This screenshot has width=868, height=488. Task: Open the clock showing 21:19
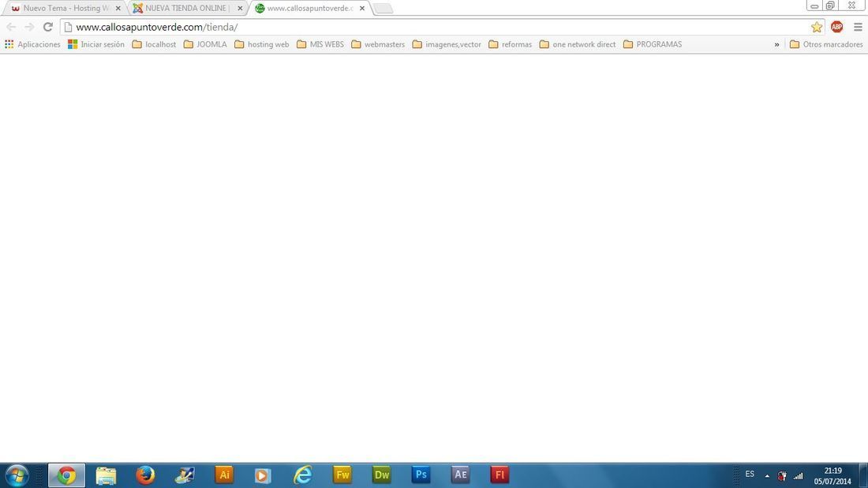(832, 476)
